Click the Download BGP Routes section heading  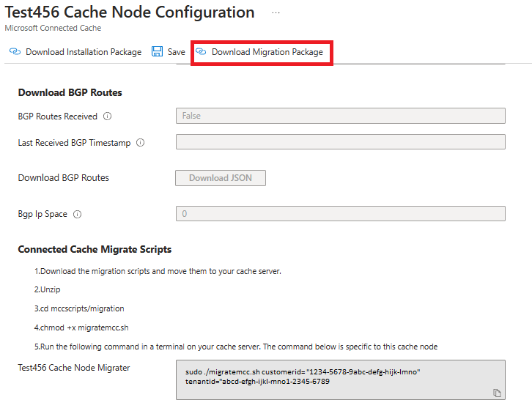tap(70, 92)
